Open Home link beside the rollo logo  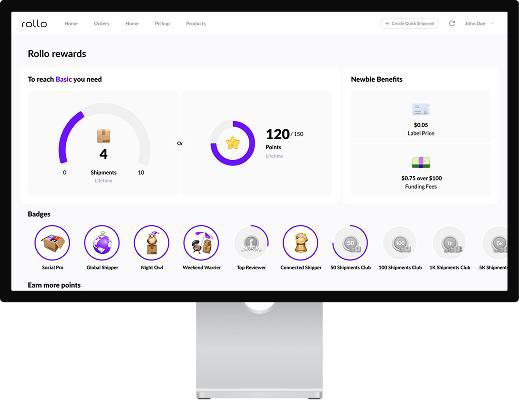pos(71,24)
